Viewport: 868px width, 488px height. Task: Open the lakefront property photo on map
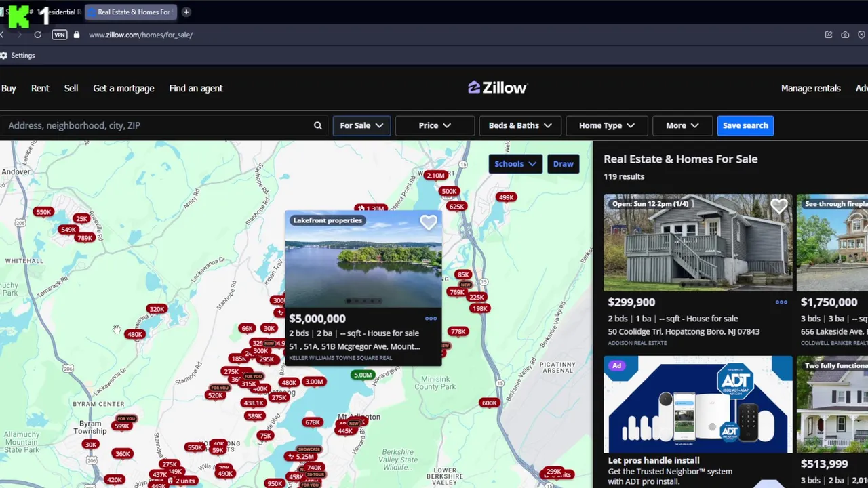click(x=363, y=259)
